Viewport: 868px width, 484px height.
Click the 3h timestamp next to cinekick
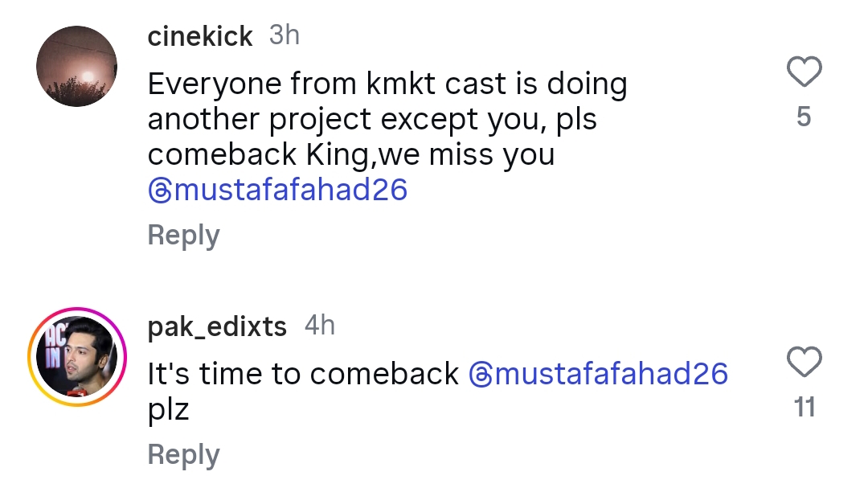coord(284,35)
